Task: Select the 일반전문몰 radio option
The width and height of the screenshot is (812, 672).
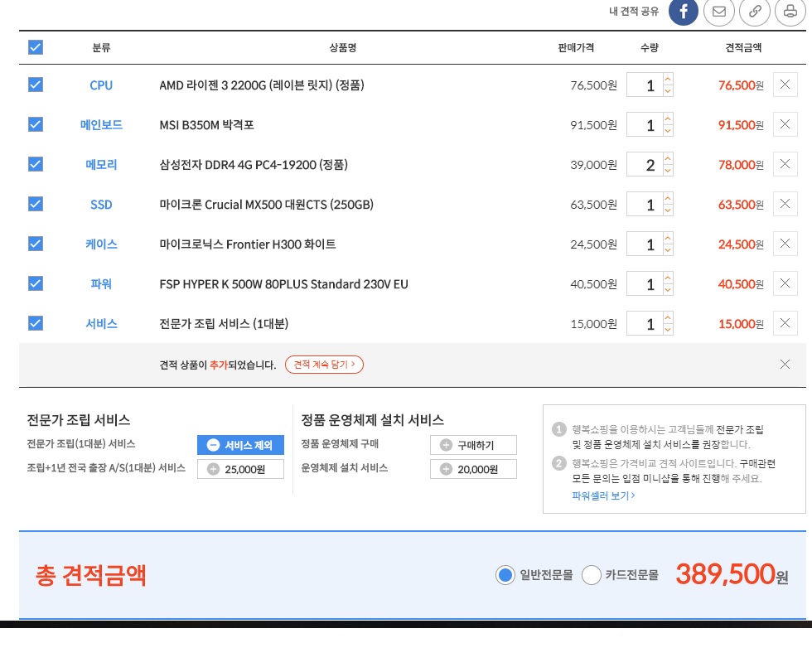Action: 505,575
